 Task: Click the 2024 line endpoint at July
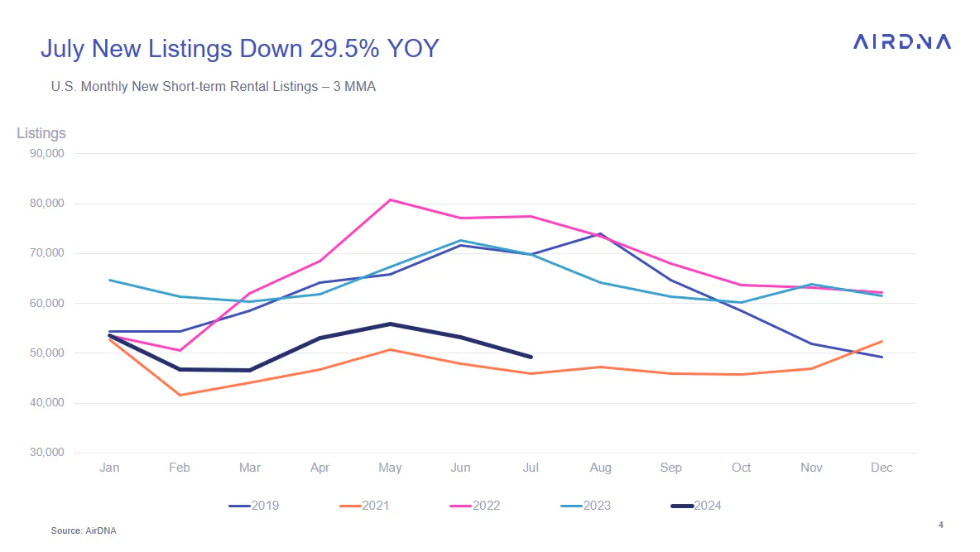[x=531, y=357]
